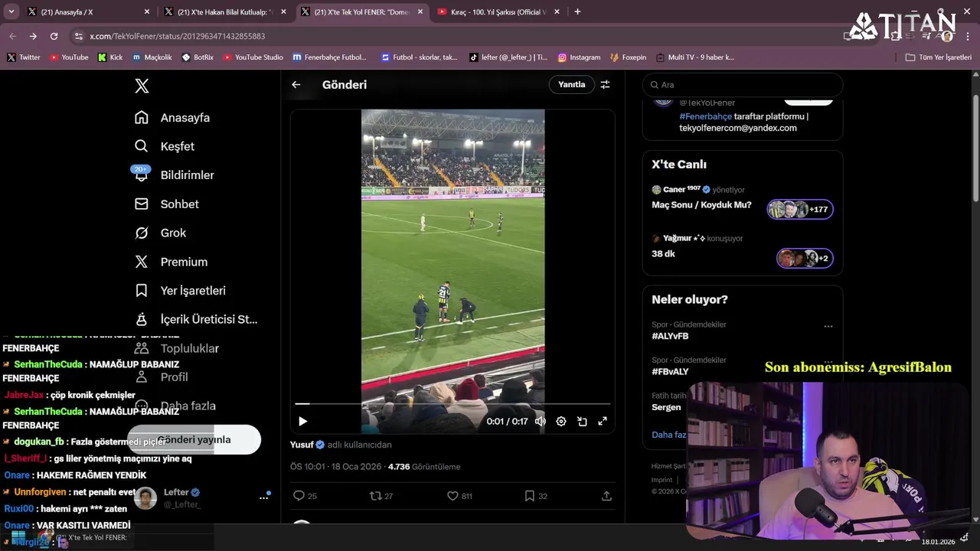This screenshot has height=551, width=980.
Task: Open Instagram bookmark
Action: tap(579, 57)
